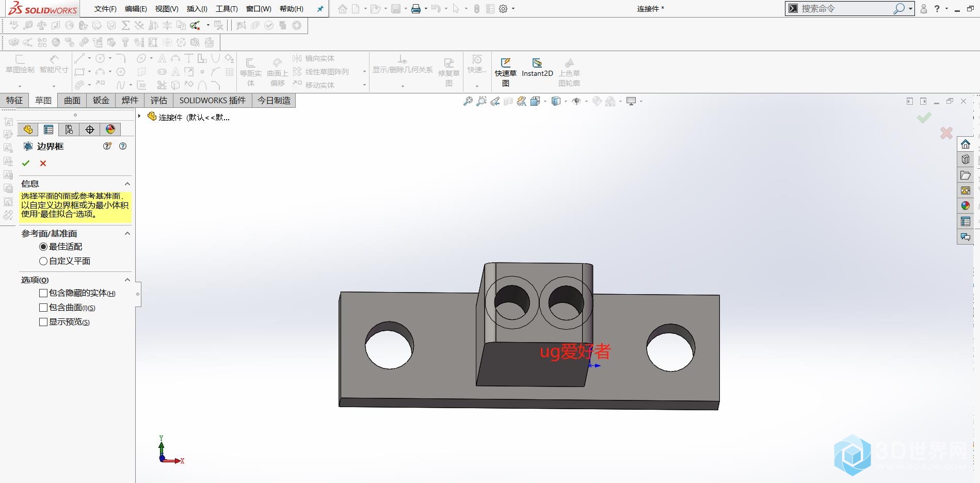Open View Palette icon in task pane
The width and height of the screenshot is (980, 483).
pos(966,190)
